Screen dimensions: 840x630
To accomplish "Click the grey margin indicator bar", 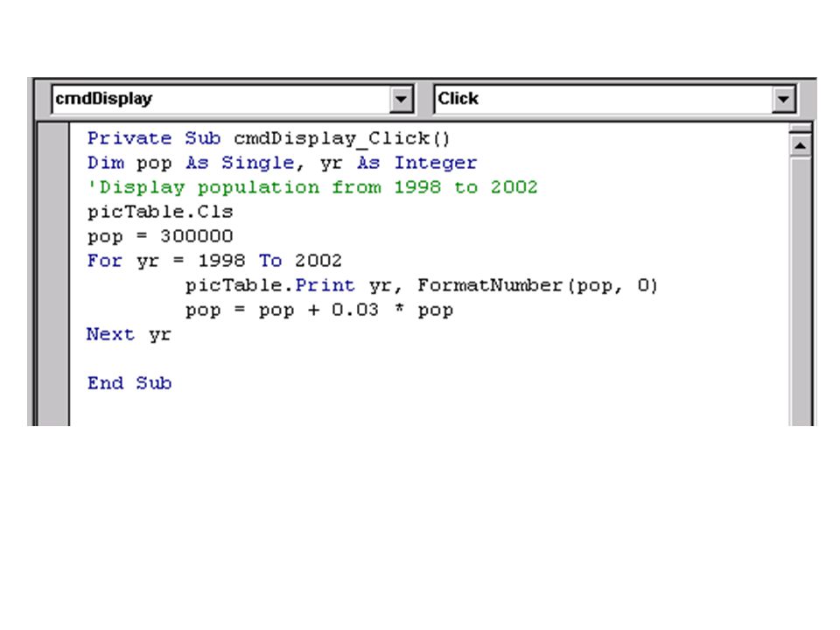I will tap(53, 274).
